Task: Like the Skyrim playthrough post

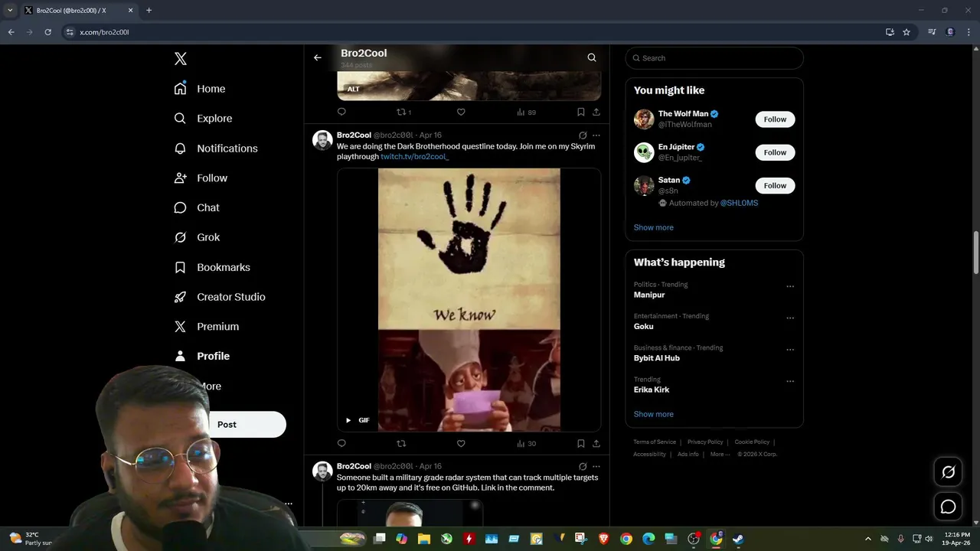Action: (461, 443)
